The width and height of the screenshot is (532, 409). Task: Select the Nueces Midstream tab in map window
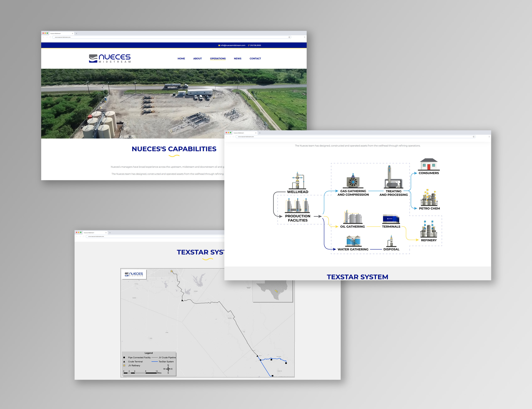[x=95, y=233]
